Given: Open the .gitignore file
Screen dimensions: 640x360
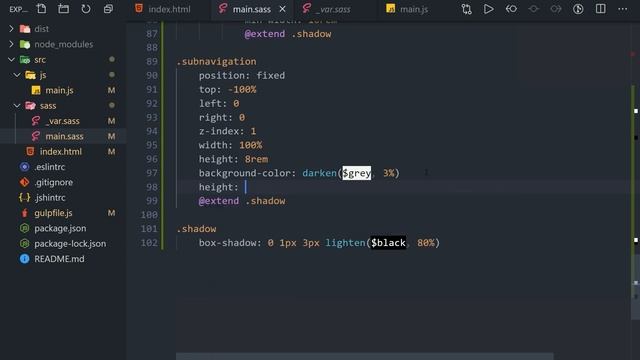Looking at the screenshot, I should 53,182.
